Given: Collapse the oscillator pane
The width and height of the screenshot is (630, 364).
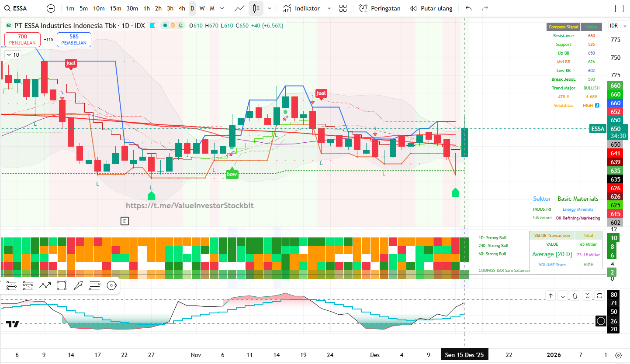Looking at the screenshot, I should (588, 295).
